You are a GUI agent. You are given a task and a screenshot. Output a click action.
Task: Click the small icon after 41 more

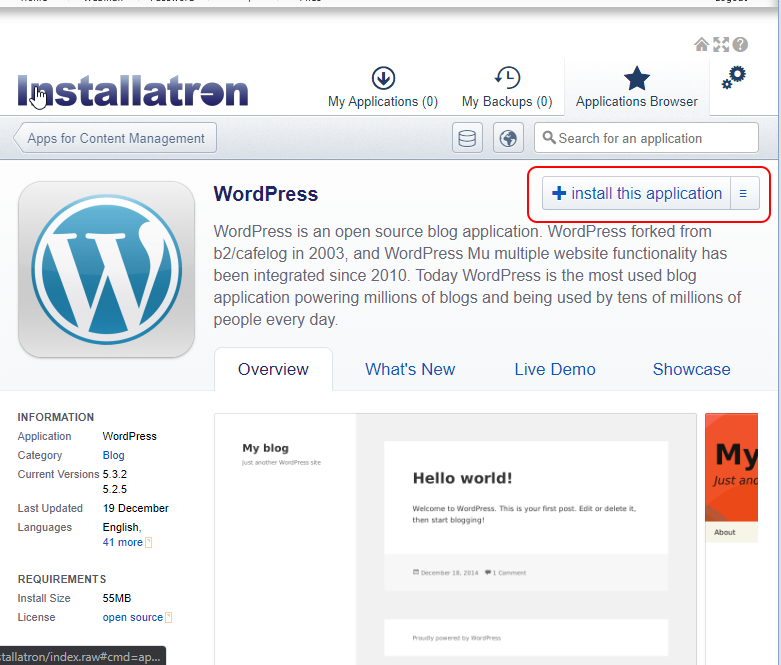tap(148, 542)
